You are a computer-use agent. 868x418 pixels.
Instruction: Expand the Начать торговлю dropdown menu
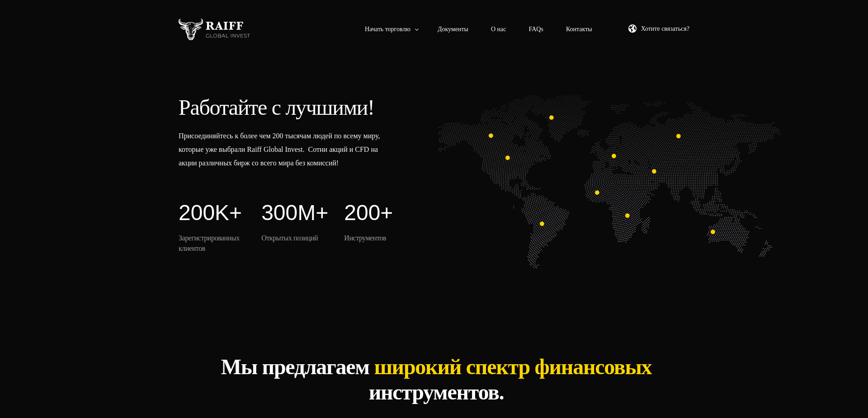388,29
